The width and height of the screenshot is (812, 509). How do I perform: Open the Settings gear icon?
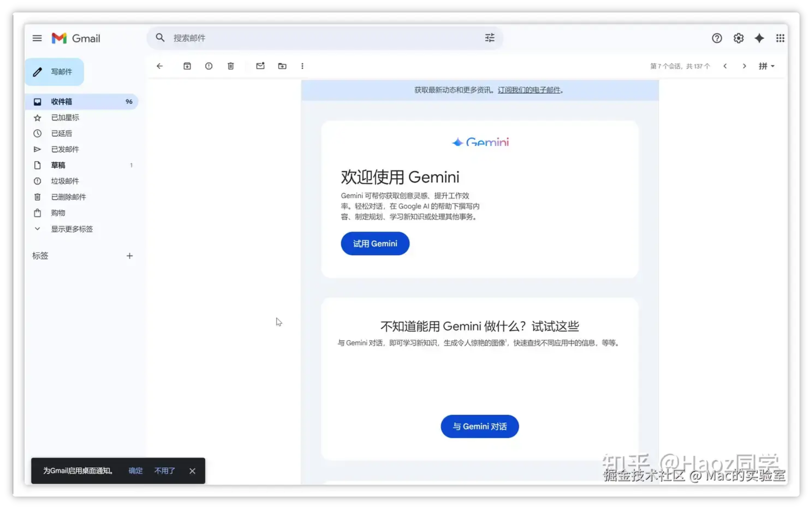pyautogui.click(x=738, y=38)
